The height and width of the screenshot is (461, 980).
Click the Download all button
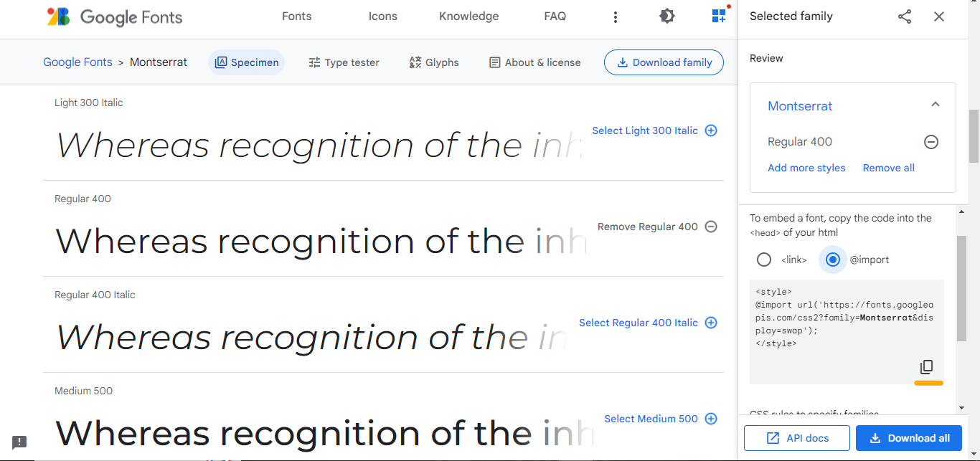(x=909, y=438)
